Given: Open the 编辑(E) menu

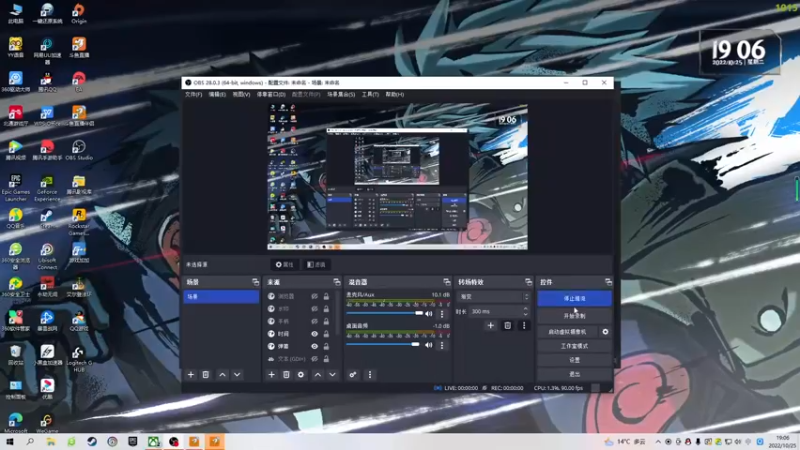Looking at the screenshot, I should pos(217,94).
